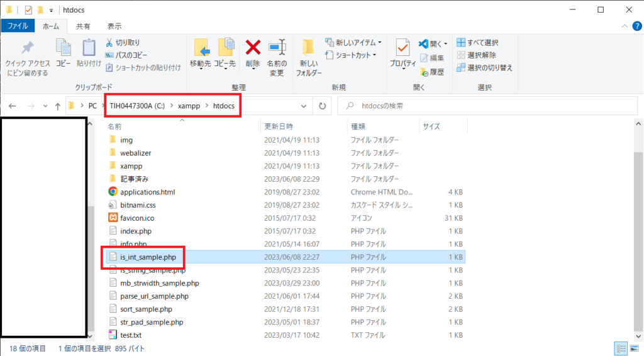Collapse the ribbon with chevron
The image size is (644, 356).
(625, 26)
